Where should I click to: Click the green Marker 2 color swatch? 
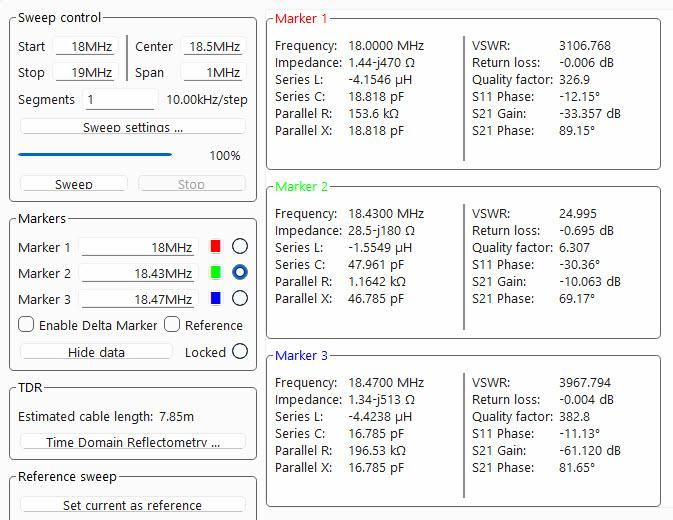coord(215,272)
